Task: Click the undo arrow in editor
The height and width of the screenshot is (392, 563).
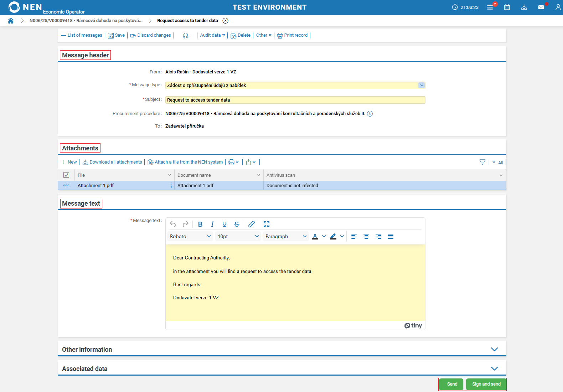Action: 173,224
